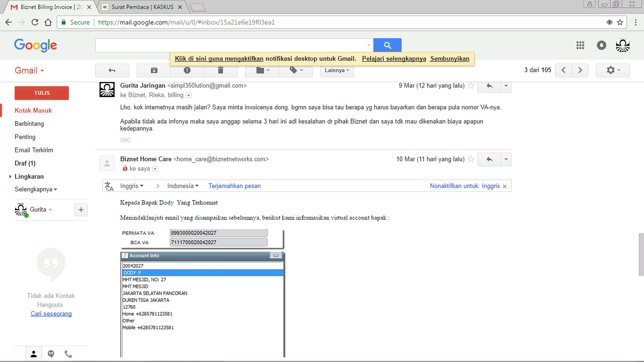Open the Move to folder dropdown
Screen dimensions: 644x362
tap(262, 70)
